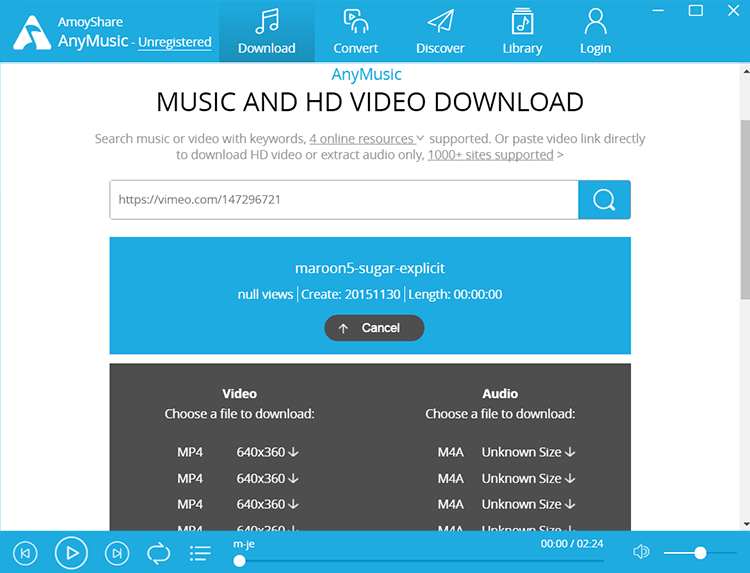Expand the 4 online resources dropdown

tap(366, 139)
